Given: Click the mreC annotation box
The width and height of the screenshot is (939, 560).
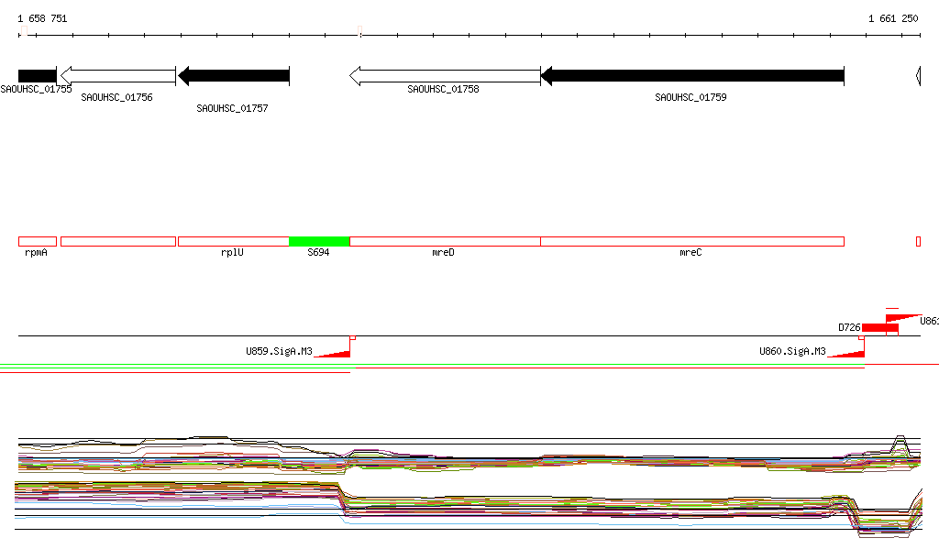Looking at the screenshot, I should pos(691,241).
